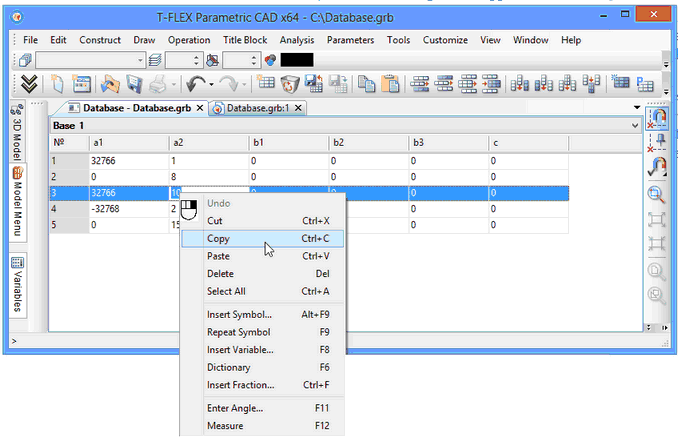Click the first column-operation icon
678x438 pixels.
[x=519, y=83]
